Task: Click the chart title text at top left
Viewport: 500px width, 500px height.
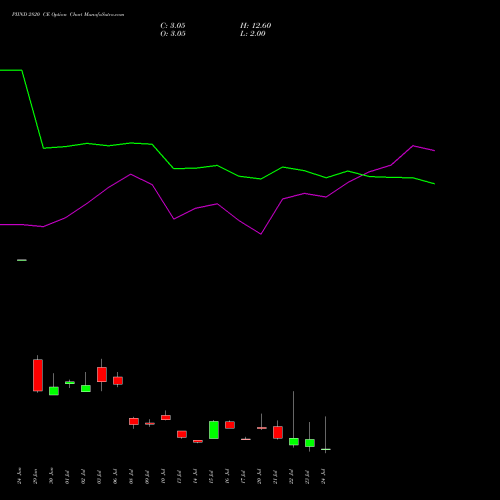Action: tap(68, 15)
